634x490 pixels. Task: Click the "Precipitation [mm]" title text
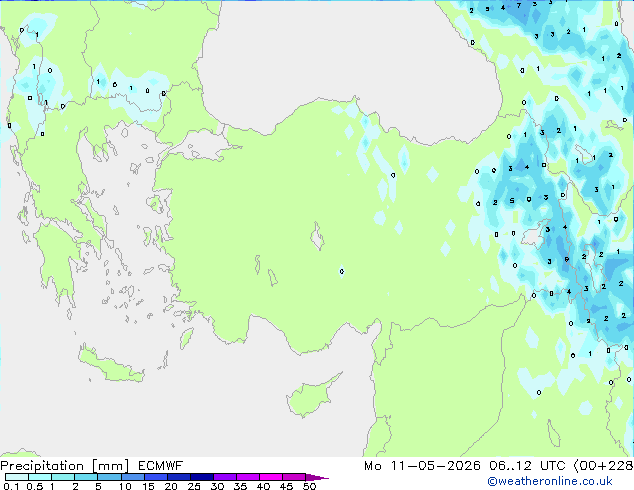tap(65, 466)
